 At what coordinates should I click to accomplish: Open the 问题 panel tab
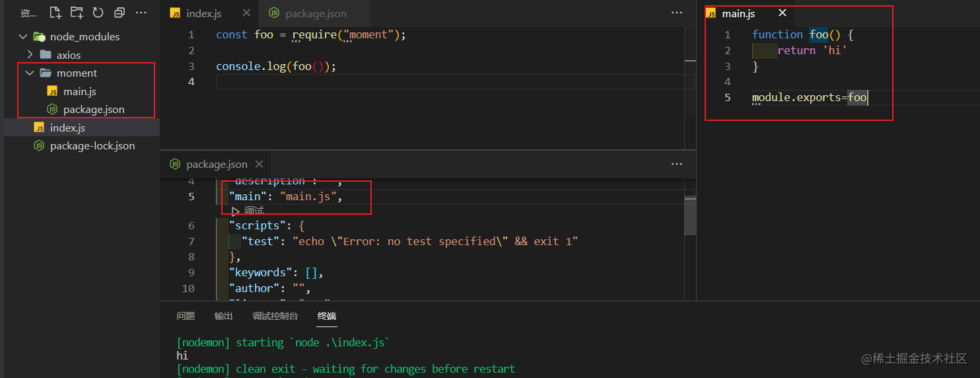click(x=186, y=316)
